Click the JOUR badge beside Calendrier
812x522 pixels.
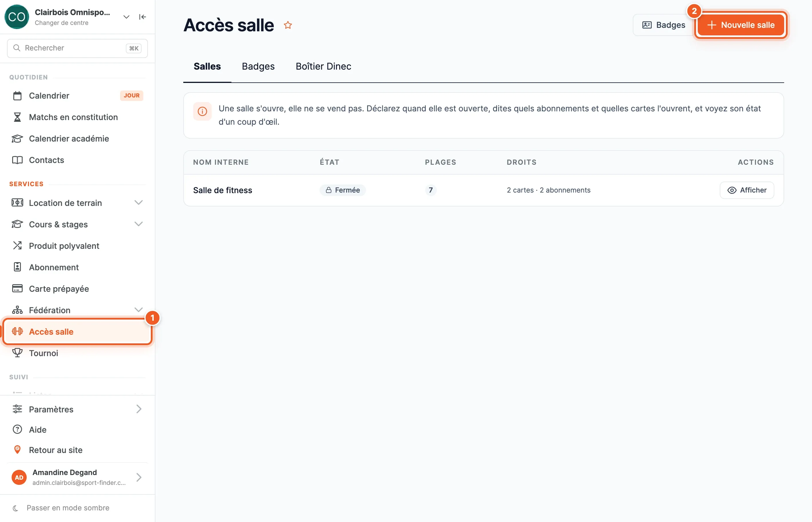point(131,96)
